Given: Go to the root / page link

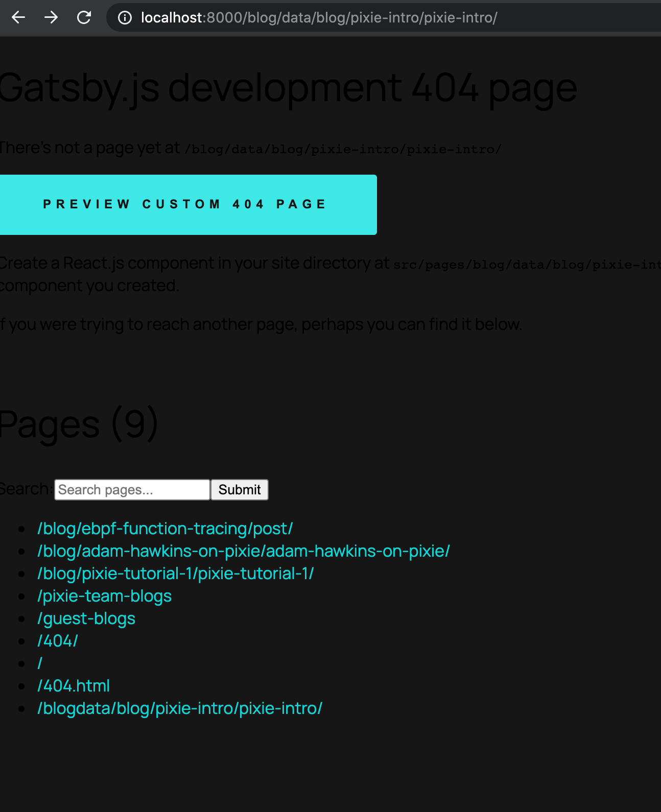Looking at the screenshot, I should [40, 663].
